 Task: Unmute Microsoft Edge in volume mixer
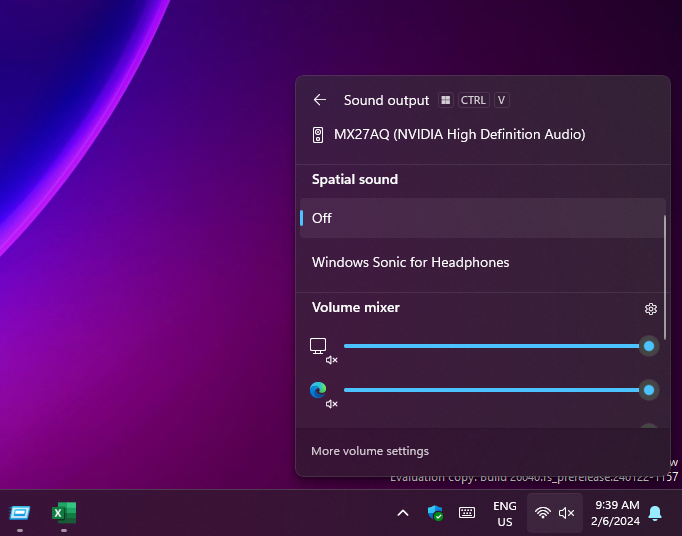point(322,395)
